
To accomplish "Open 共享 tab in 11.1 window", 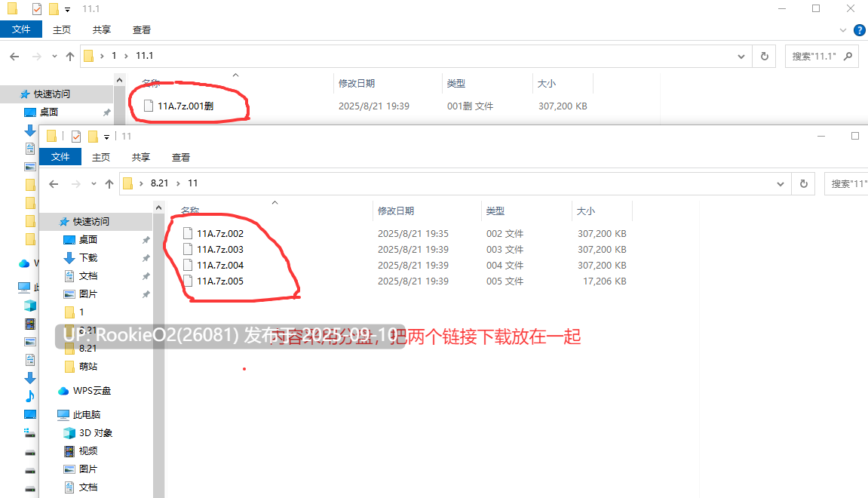I will 101,30.
